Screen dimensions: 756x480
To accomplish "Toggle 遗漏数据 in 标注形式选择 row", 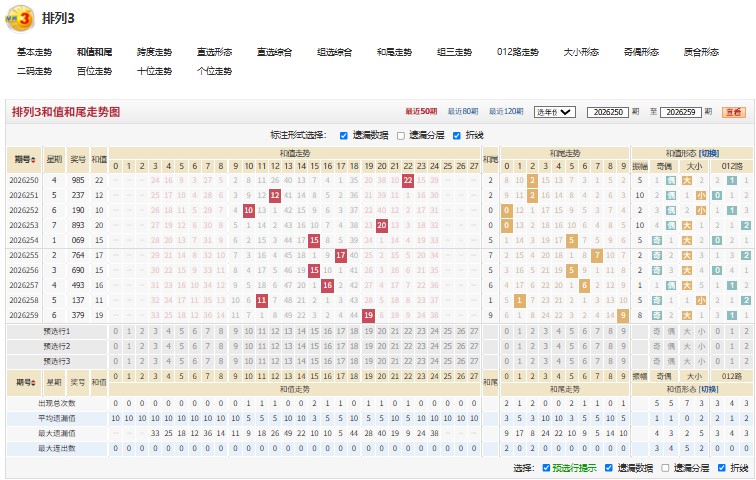I will point(344,135).
